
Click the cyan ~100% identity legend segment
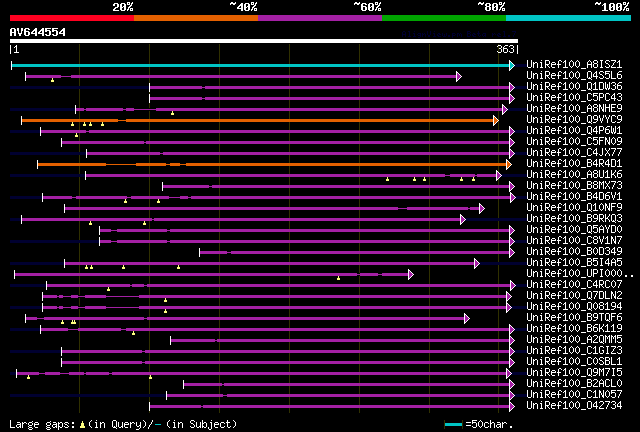[568, 18]
